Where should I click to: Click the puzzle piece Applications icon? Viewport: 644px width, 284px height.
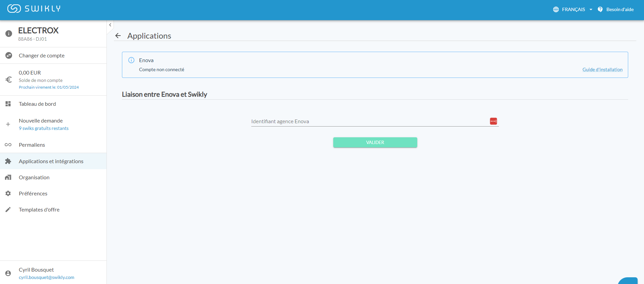8,161
